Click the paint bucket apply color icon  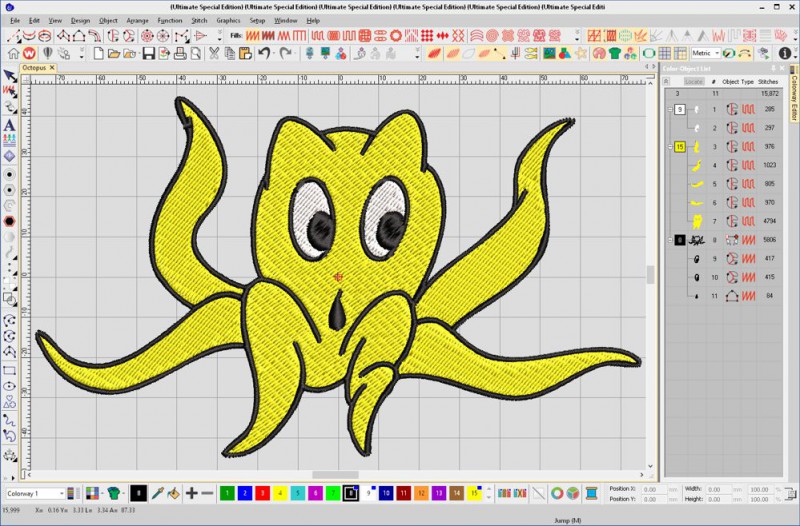coord(173,493)
